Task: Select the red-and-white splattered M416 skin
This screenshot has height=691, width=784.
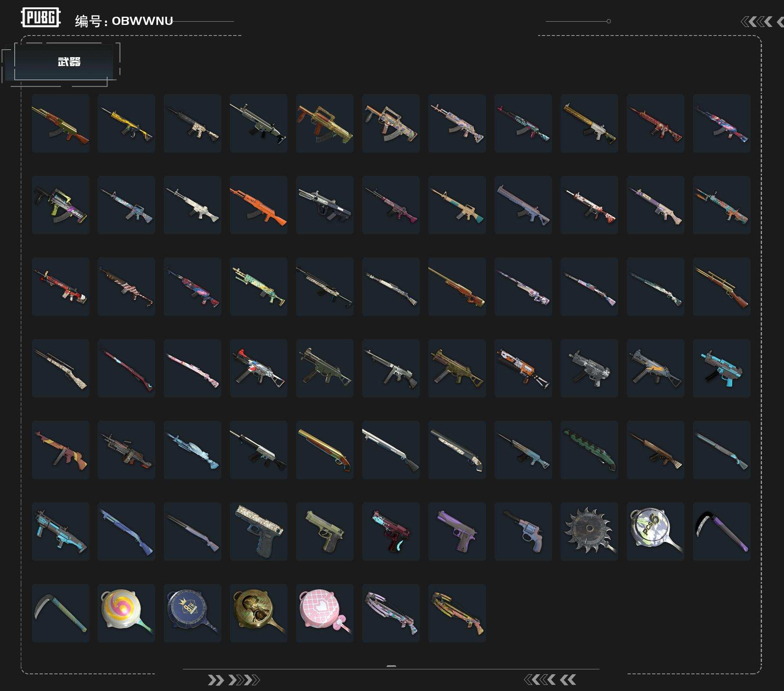Action: coord(589,205)
